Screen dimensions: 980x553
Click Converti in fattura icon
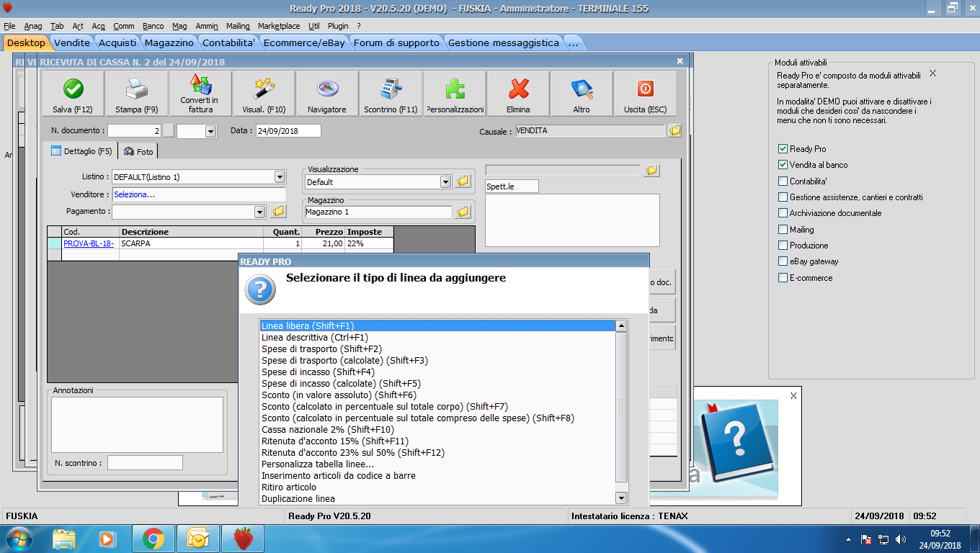coord(200,94)
